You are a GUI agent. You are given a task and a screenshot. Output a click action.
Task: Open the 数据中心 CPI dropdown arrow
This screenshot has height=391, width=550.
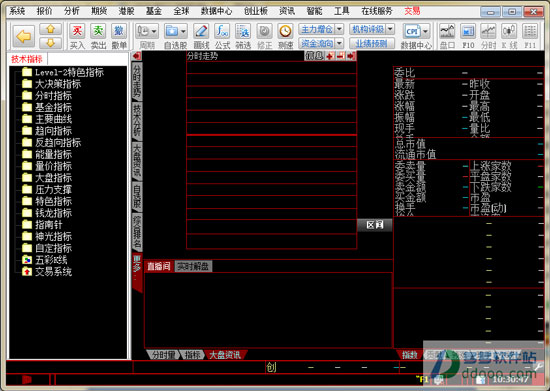coord(425,32)
